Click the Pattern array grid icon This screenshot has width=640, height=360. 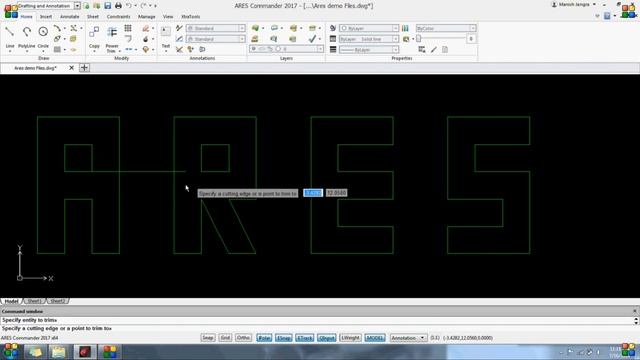[x=128, y=28]
